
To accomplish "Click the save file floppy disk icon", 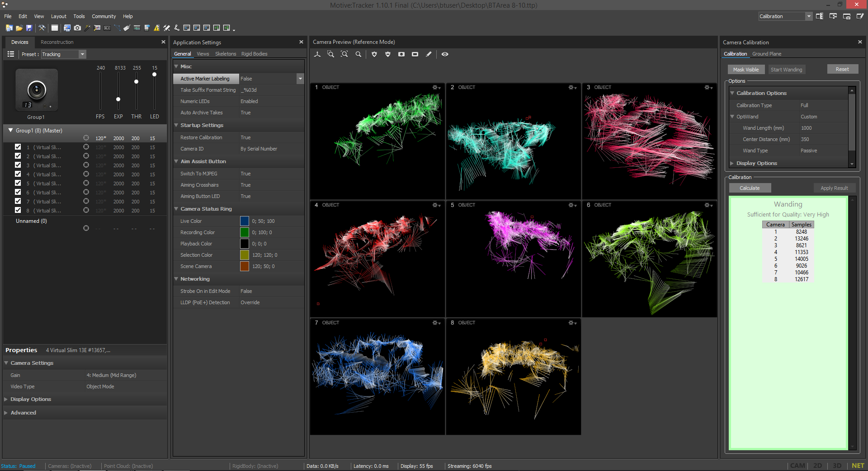I will (29, 28).
